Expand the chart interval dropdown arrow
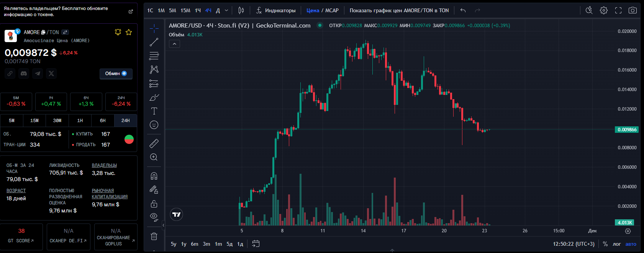The height and width of the screenshot is (253, 644). 226,10
